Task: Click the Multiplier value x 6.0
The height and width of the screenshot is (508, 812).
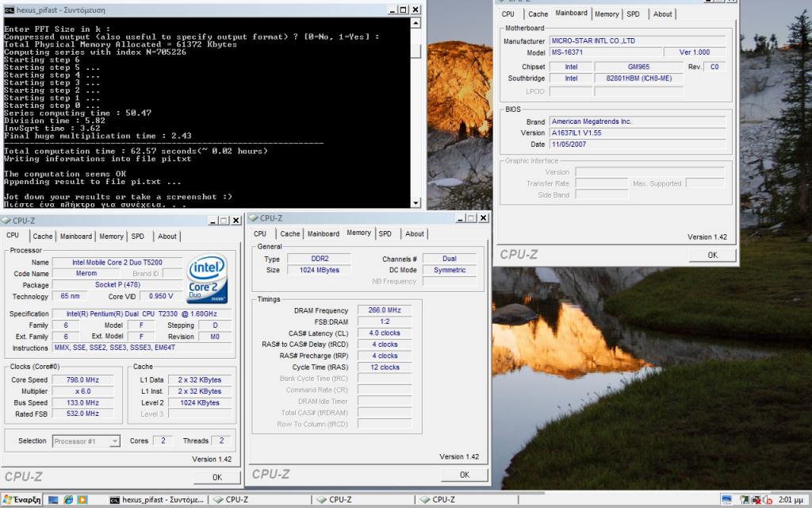Action: click(x=82, y=391)
